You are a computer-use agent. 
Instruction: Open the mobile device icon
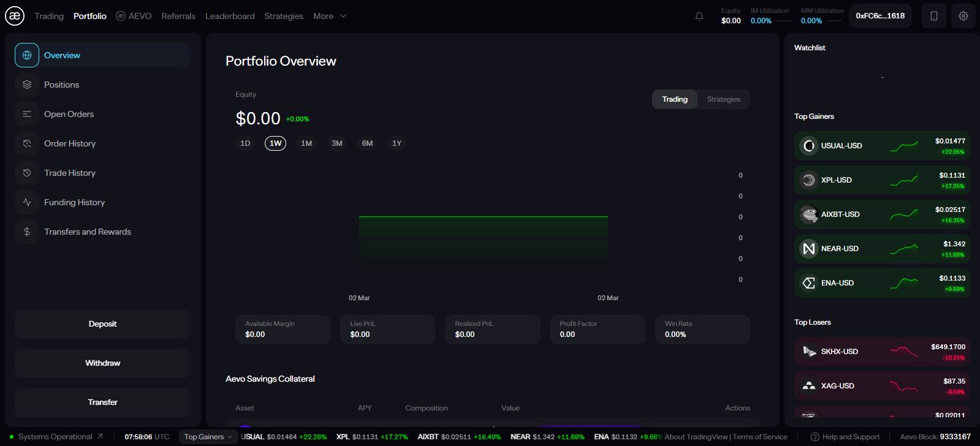tap(934, 16)
